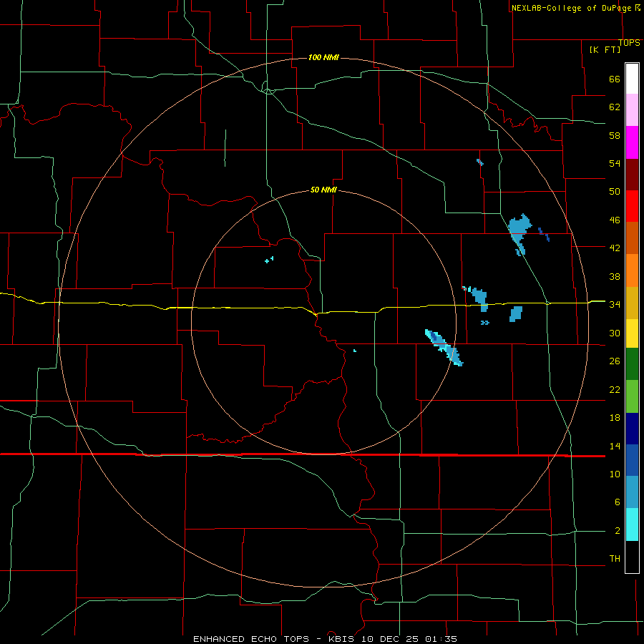Click the dark red legend swatch near 54

[x=632, y=175]
